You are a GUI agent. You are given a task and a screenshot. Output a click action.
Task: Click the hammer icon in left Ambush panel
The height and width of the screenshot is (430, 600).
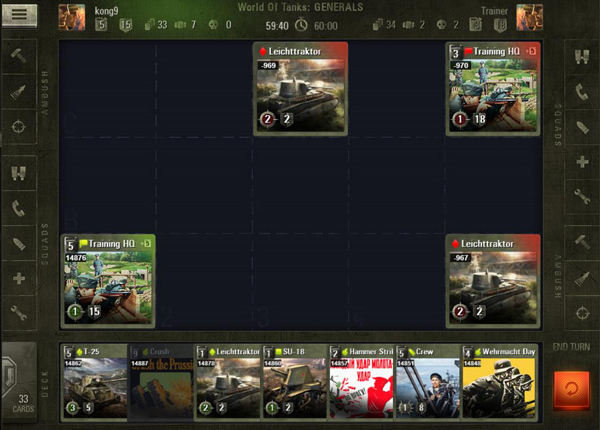19,57
